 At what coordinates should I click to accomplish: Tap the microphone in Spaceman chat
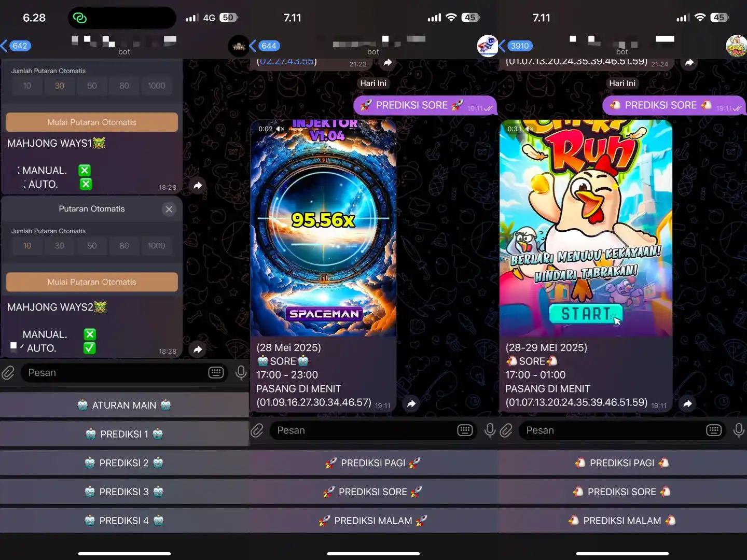pos(490,430)
